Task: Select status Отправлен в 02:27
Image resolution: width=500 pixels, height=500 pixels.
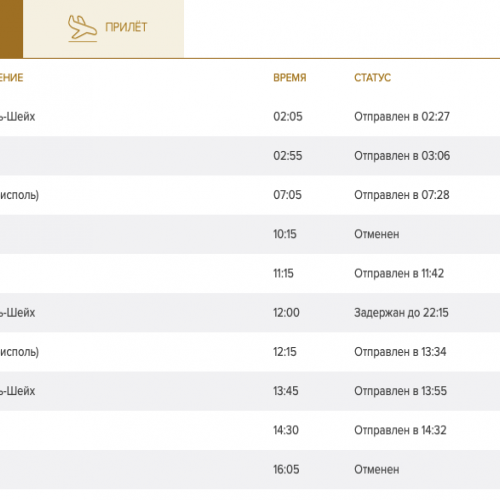Action: coord(402,117)
